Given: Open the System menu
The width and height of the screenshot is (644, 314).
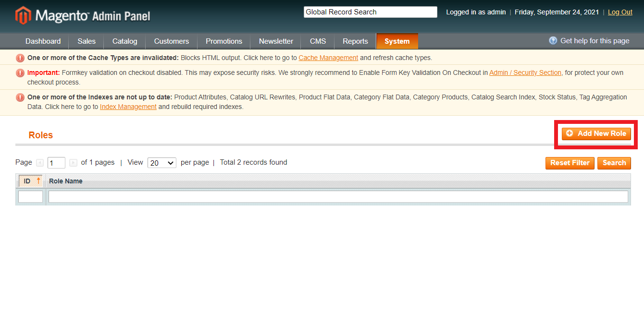Looking at the screenshot, I should [397, 41].
